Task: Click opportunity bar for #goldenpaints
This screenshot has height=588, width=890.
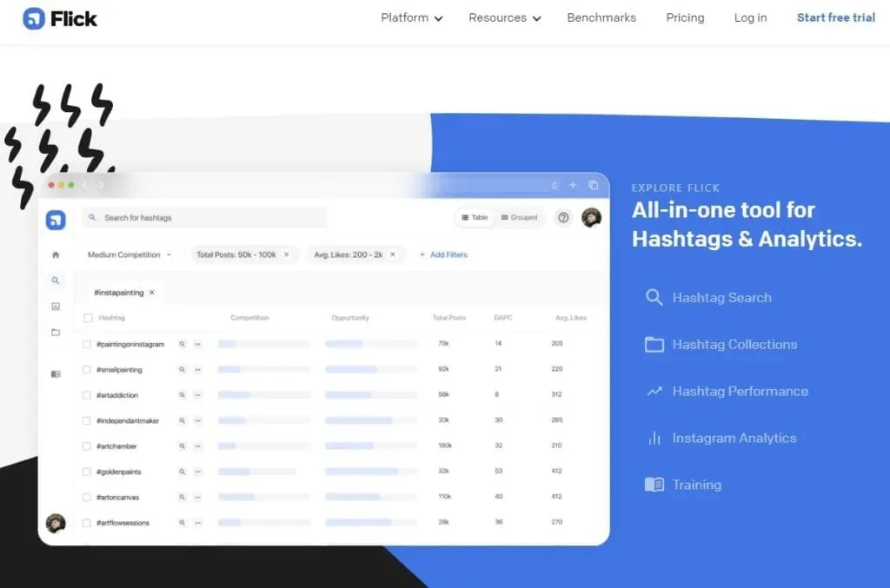Action: 371,472
